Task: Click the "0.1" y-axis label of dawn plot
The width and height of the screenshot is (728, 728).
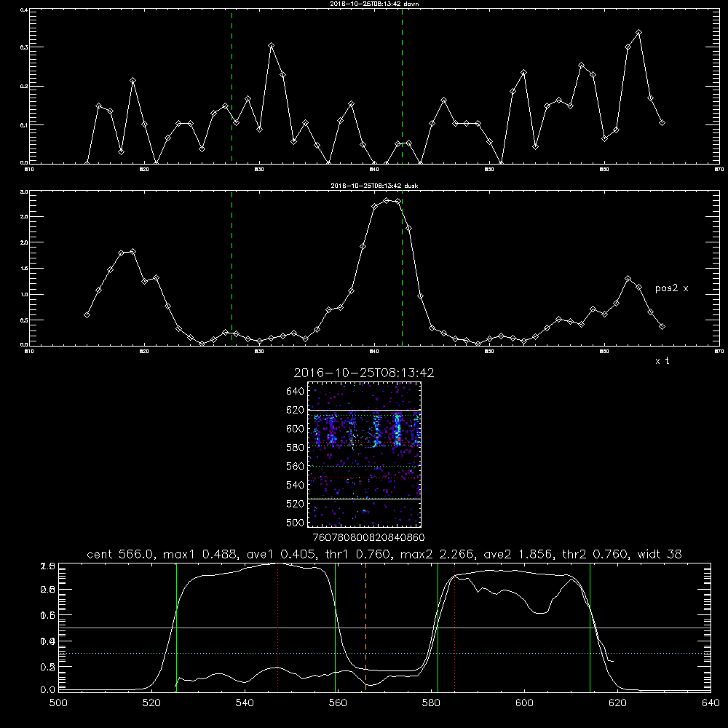Action: click(24, 125)
